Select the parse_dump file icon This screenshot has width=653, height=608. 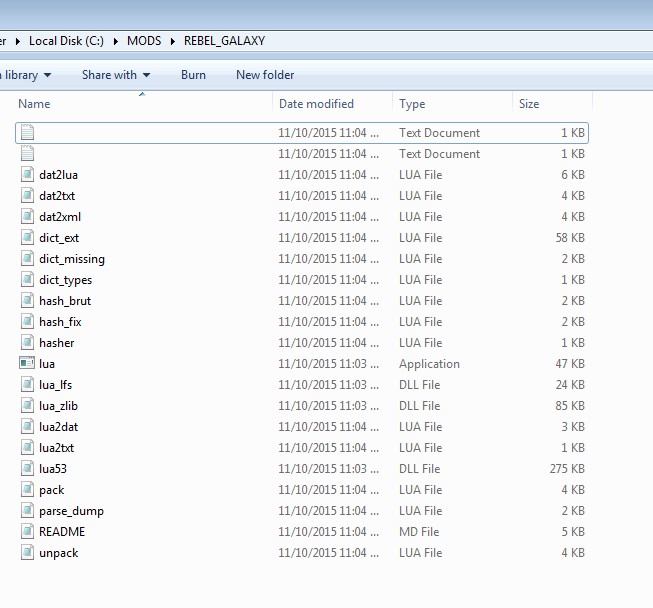click(27, 511)
